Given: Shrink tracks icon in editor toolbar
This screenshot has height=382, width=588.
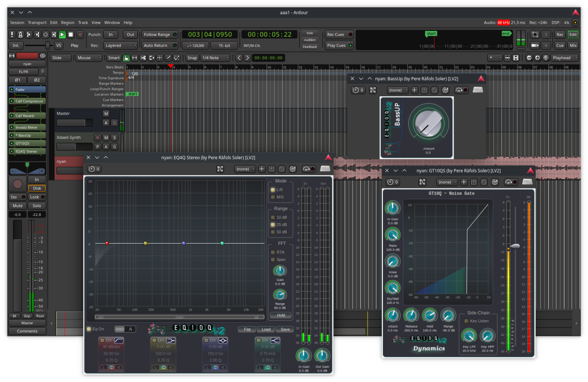Looking at the screenshot, I should 508,58.
